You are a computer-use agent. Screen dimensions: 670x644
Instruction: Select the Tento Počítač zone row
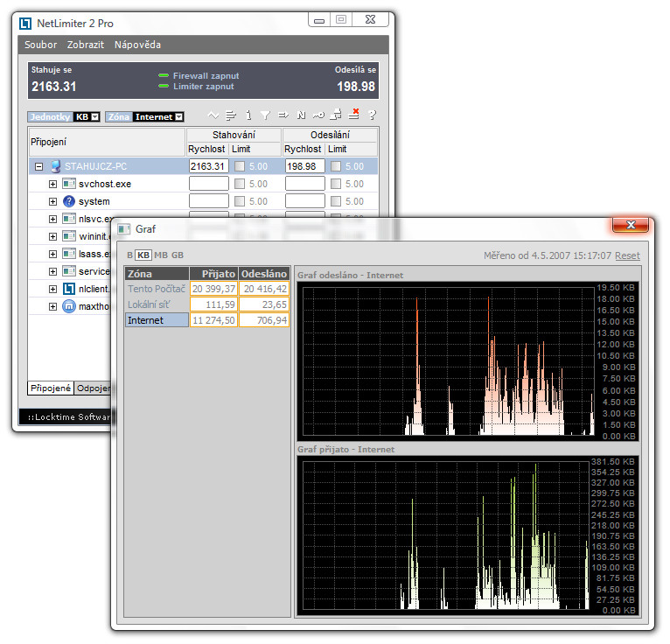click(157, 289)
